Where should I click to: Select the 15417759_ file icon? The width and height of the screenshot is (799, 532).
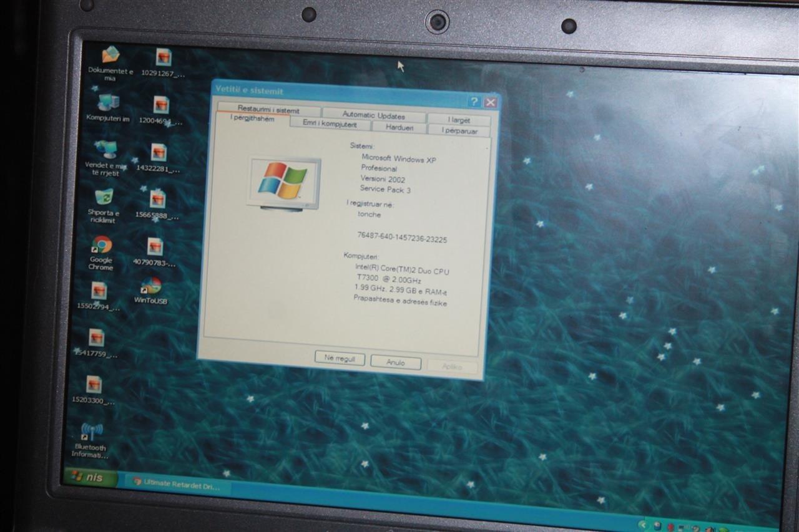[x=95, y=343]
